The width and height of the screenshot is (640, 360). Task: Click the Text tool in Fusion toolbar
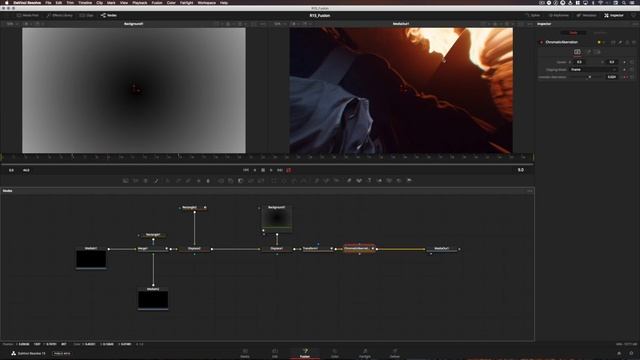(369, 180)
